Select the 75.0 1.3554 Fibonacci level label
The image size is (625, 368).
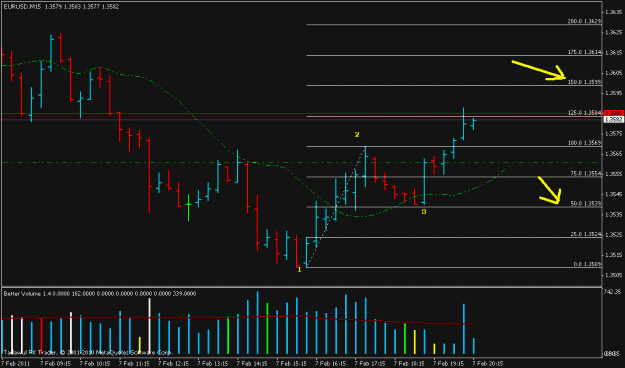586,173
